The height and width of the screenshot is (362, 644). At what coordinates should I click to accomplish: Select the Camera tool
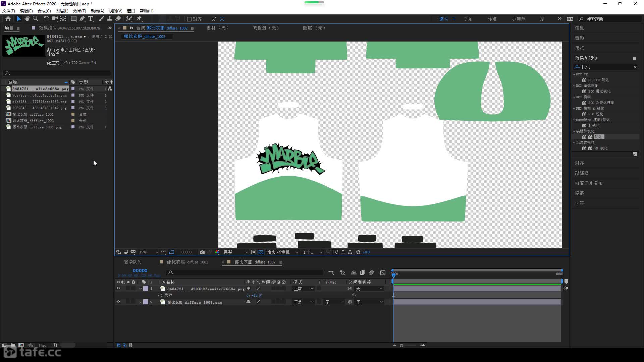pyautogui.click(x=54, y=19)
